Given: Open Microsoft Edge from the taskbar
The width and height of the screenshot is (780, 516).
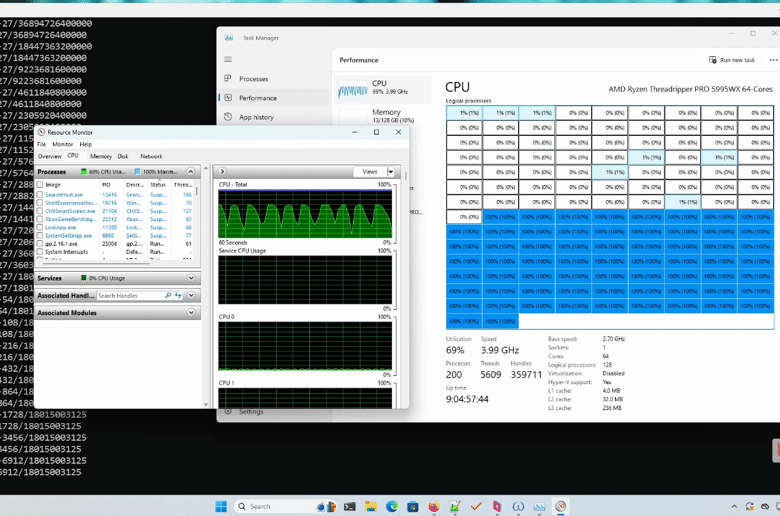Looking at the screenshot, I should coord(392,507).
